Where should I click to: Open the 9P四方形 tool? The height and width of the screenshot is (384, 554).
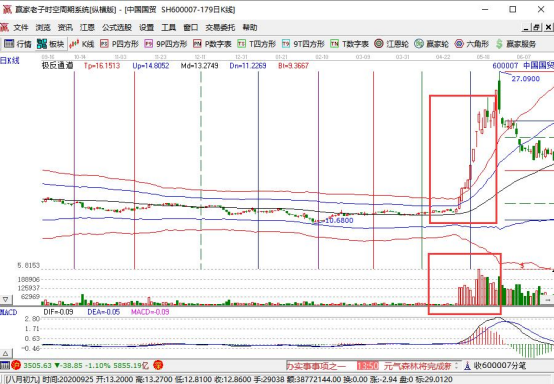166,44
